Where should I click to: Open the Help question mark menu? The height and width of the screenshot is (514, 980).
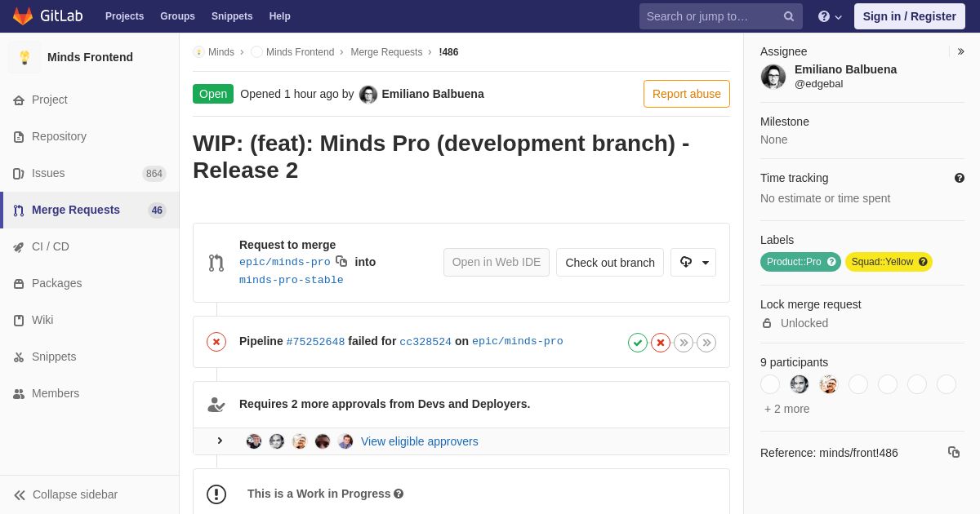[830, 16]
